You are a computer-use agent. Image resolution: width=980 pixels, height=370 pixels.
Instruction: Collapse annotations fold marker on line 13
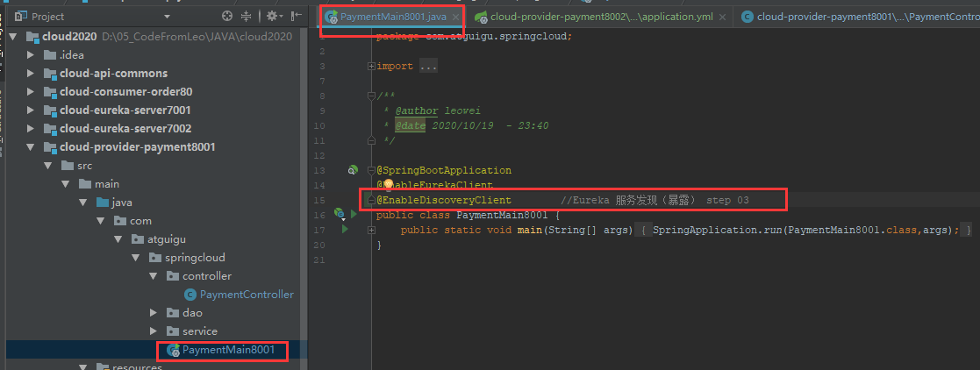(x=372, y=170)
